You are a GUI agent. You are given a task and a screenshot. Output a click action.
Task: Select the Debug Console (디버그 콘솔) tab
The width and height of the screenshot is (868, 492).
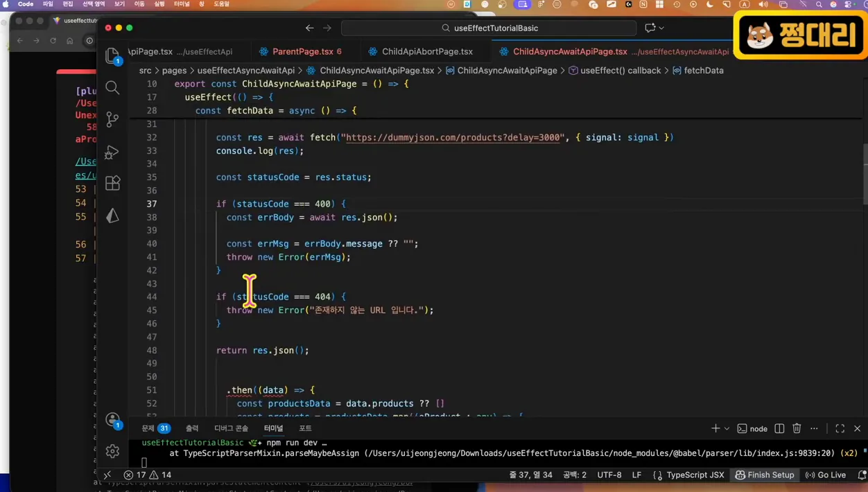tap(231, 428)
